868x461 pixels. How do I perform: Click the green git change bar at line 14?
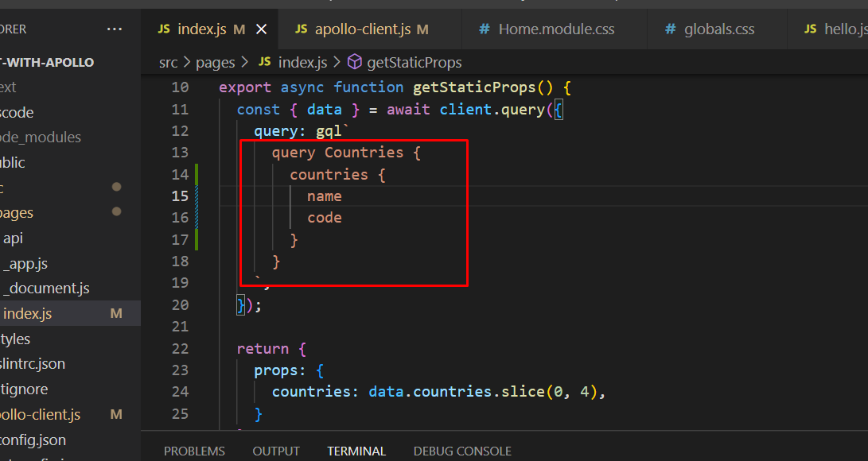tap(197, 175)
